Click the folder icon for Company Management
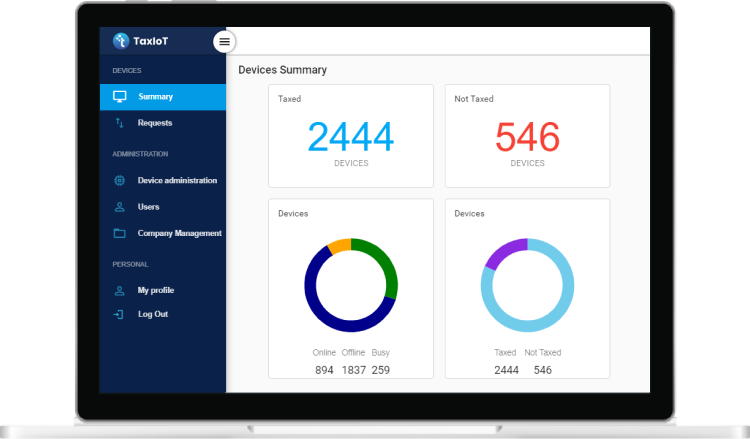750x439 pixels. tap(120, 233)
